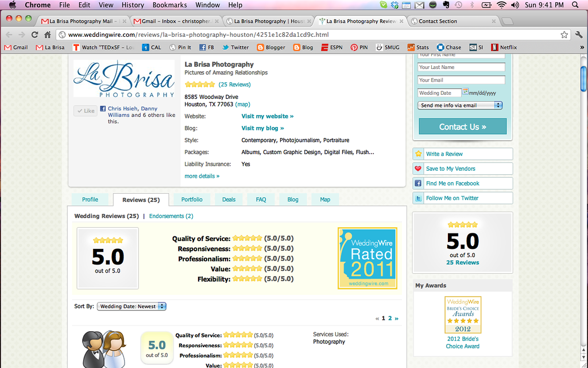Switch to the Profile tab
This screenshot has width=588, height=368.
[90, 200]
